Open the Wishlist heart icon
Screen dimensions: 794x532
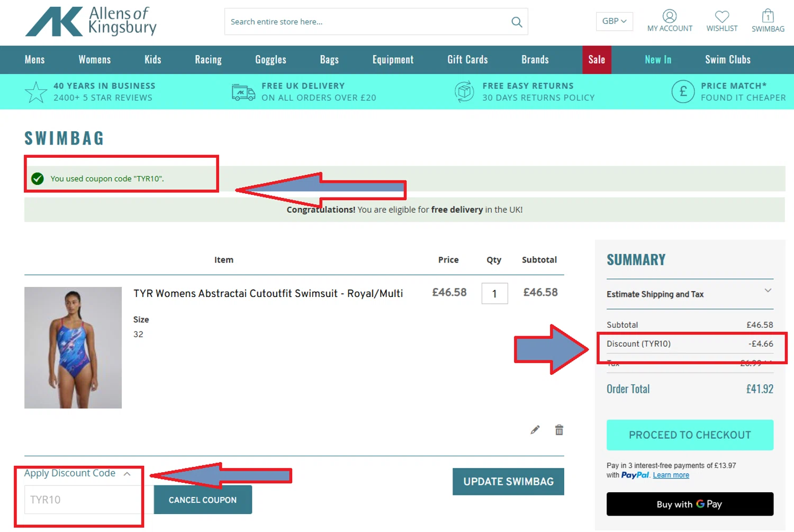[x=722, y=16]
